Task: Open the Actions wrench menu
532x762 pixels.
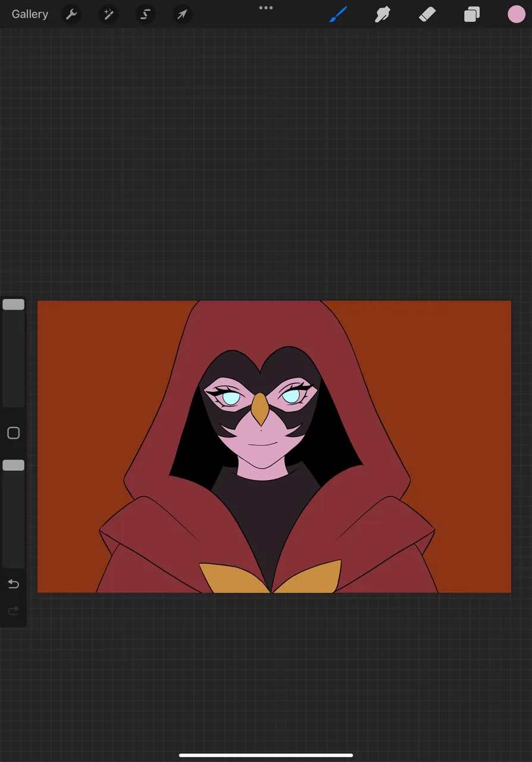Action: pyautogui.click(x=71, y=14)
